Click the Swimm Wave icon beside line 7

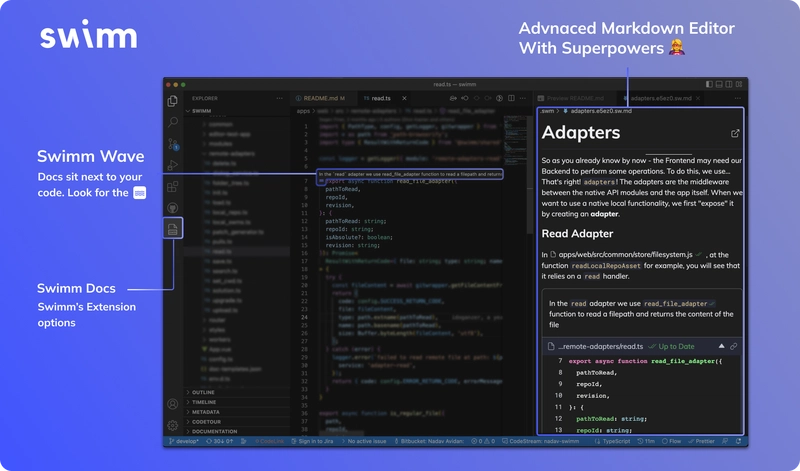tap(321, 181)
